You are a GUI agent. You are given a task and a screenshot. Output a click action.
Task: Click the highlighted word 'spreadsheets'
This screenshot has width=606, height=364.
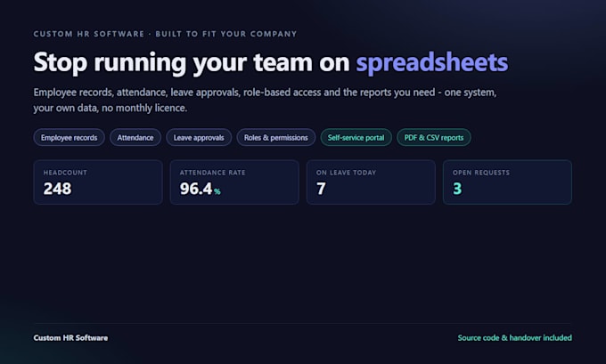click(432, 62)
